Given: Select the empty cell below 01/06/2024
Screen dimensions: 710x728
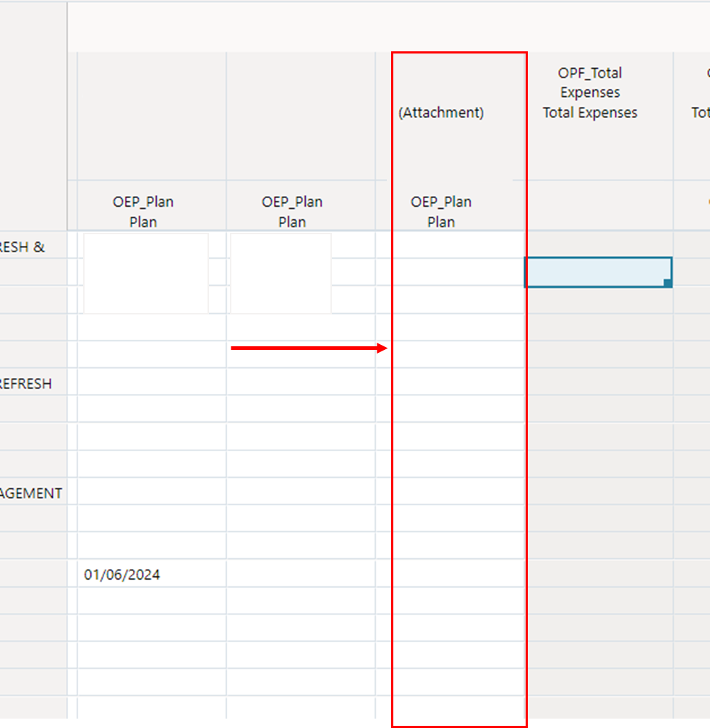Looking at the screenshot, I should [x=145, y=601].
